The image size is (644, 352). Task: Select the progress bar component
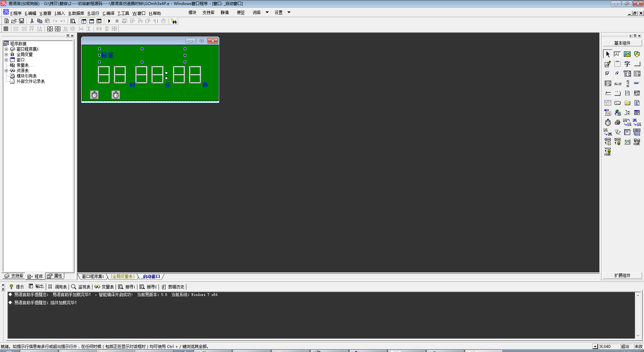(637, 83)
